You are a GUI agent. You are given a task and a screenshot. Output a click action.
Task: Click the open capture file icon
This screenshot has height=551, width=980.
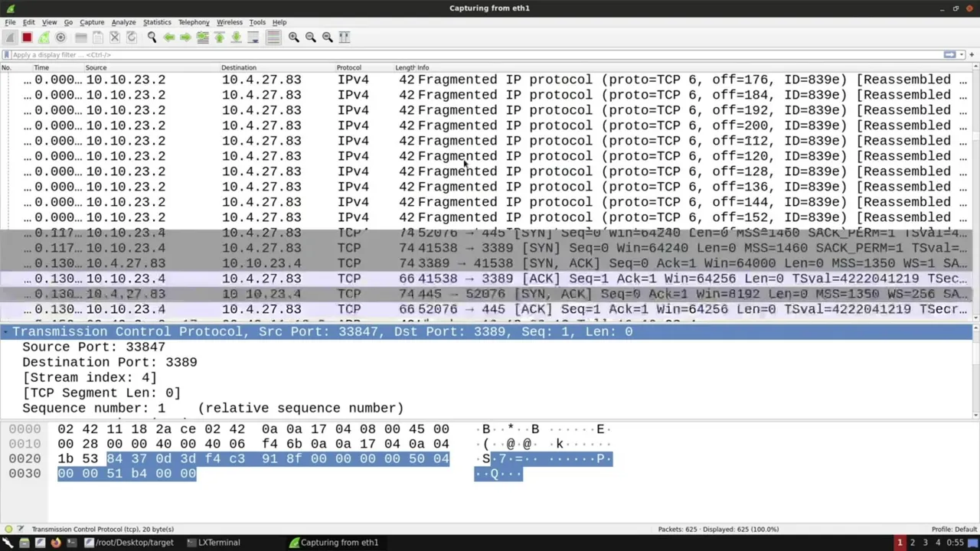coord(80,37)
